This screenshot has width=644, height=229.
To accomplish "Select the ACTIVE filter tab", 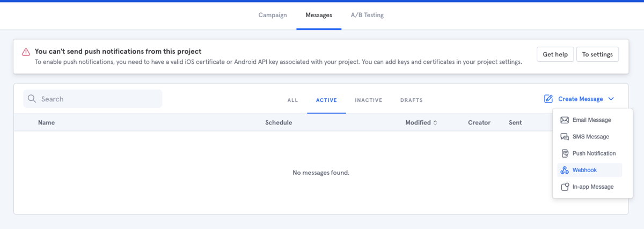I will point(326,100).
